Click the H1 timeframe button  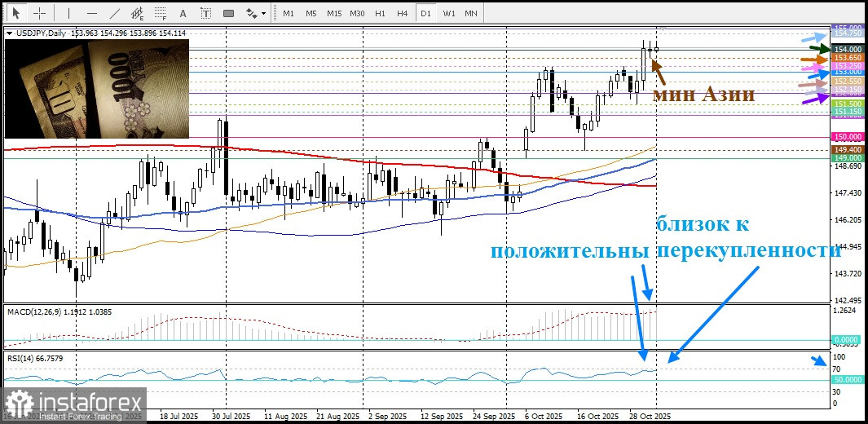(380, 13)
